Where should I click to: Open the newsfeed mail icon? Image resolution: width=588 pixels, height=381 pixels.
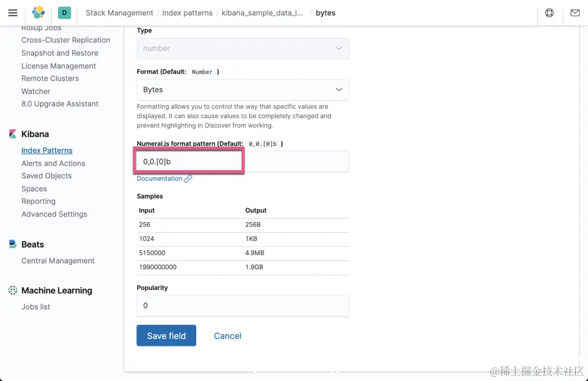(575, 13)
